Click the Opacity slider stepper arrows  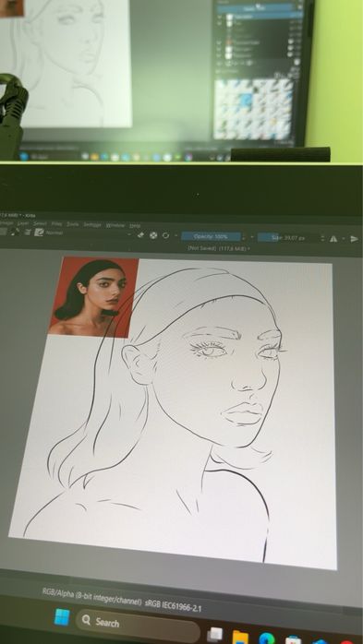pyautogui.click(x=244, y=237)
